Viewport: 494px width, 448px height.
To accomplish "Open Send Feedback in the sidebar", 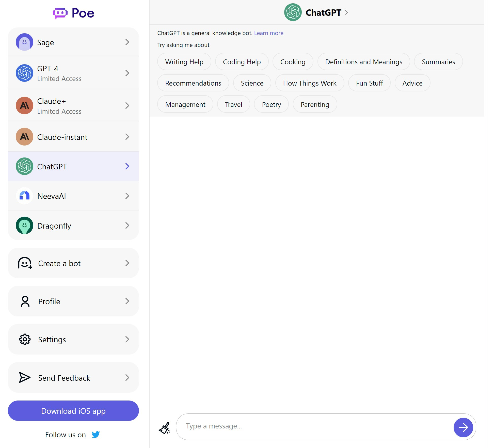I will (x=73, y=378).
